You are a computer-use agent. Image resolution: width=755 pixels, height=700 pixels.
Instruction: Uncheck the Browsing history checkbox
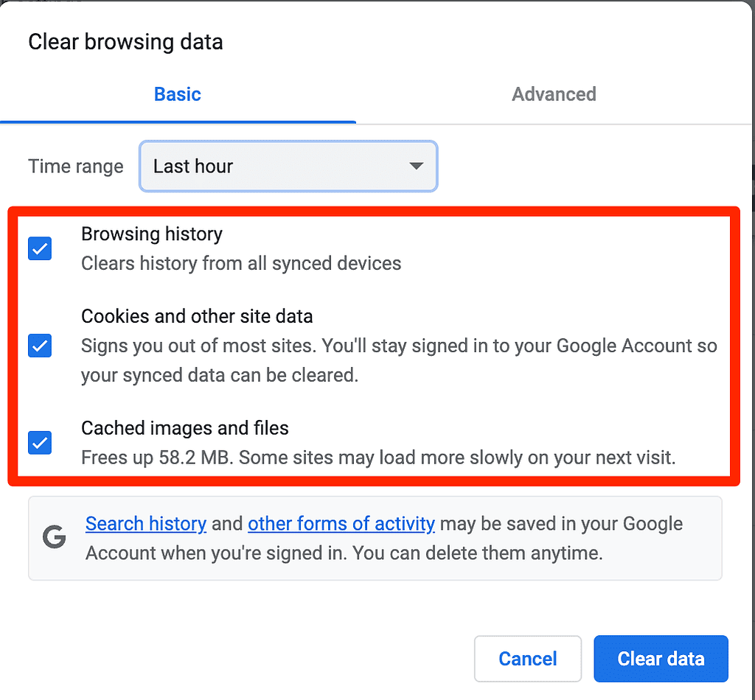[40, 248]
